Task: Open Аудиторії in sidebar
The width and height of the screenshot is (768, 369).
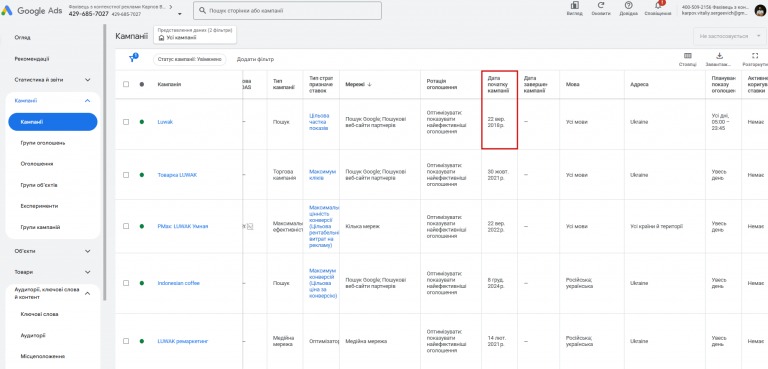Action: point(33,336)
